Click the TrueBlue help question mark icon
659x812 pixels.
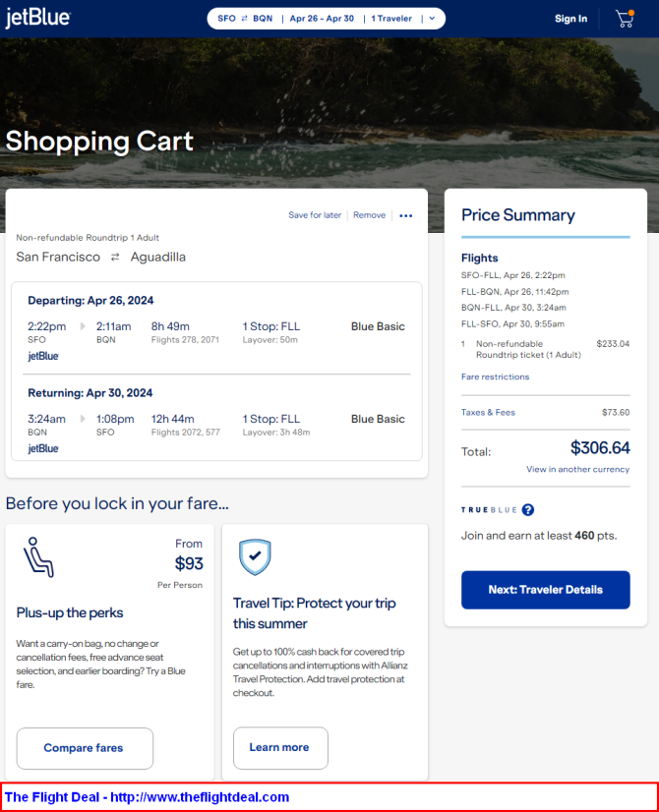click(x=528, y=509)
